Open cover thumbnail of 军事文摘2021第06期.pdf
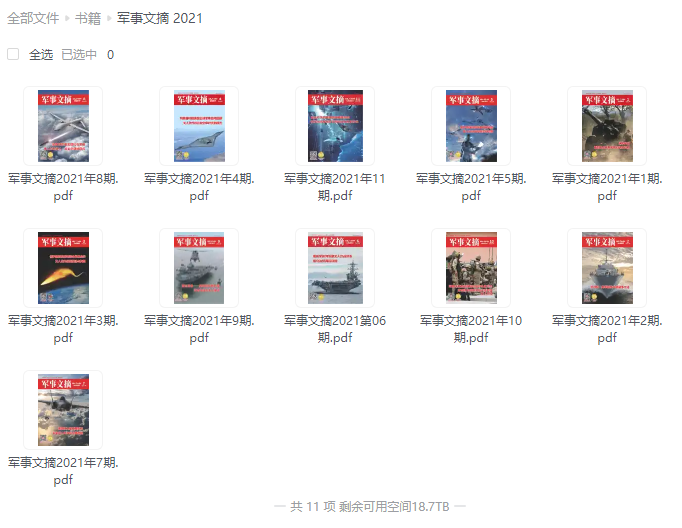Screen dimensions: 682x528 point(335,268)
